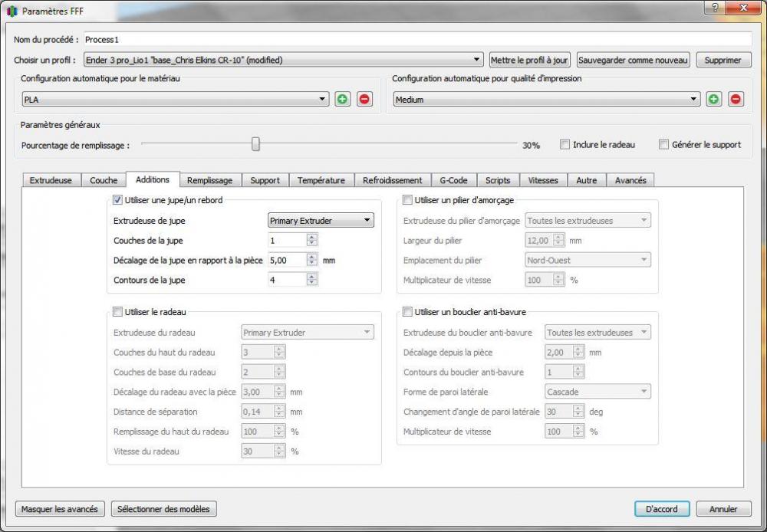This screenshot has height=532, width=767.
Task: Confirm with the D'accord button
Action: (662, 509)
